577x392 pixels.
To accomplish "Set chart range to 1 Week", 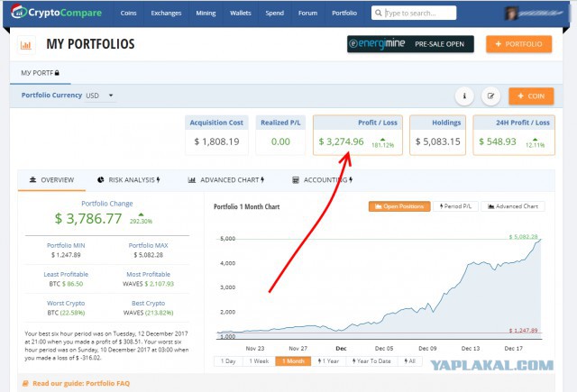I will click(x=259, y=361).
